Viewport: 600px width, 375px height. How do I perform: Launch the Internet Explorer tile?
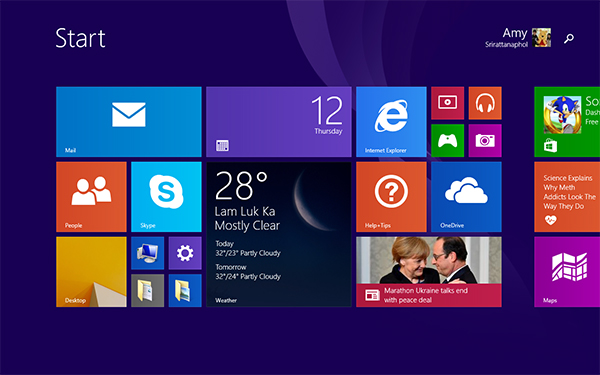point(391,122)
